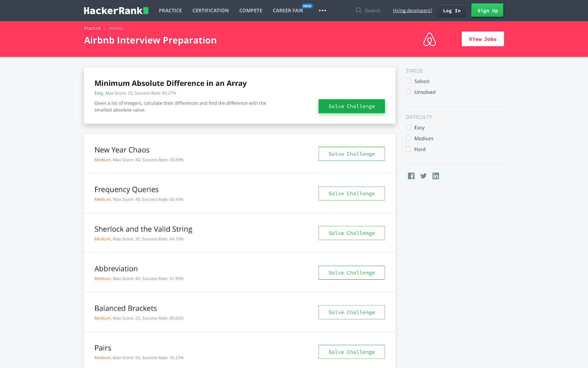
Task: Click the 'Success Rate: 86.27%' text
Action: click(x=155, y=93)
